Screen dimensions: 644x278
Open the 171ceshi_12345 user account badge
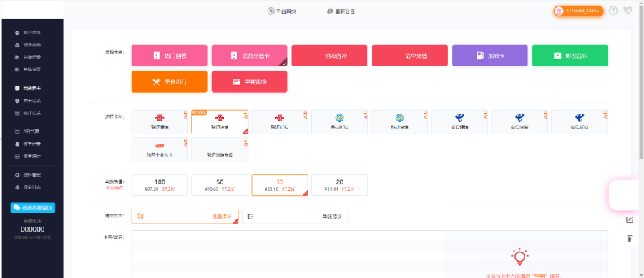point(578,11)
